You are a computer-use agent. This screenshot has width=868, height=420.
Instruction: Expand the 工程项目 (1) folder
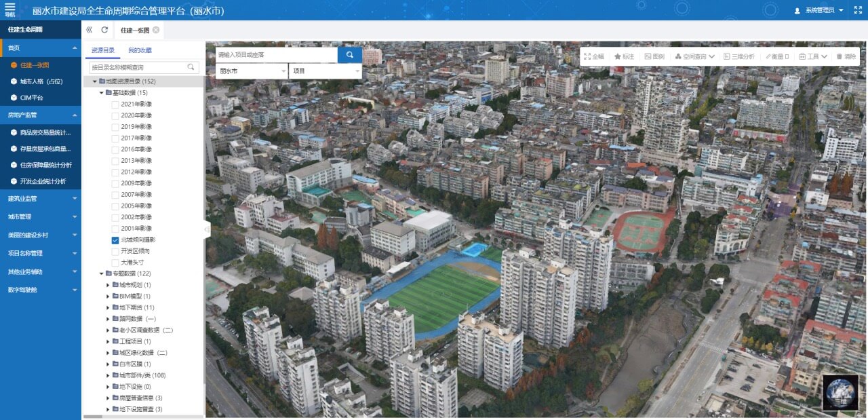pos(107,341)
